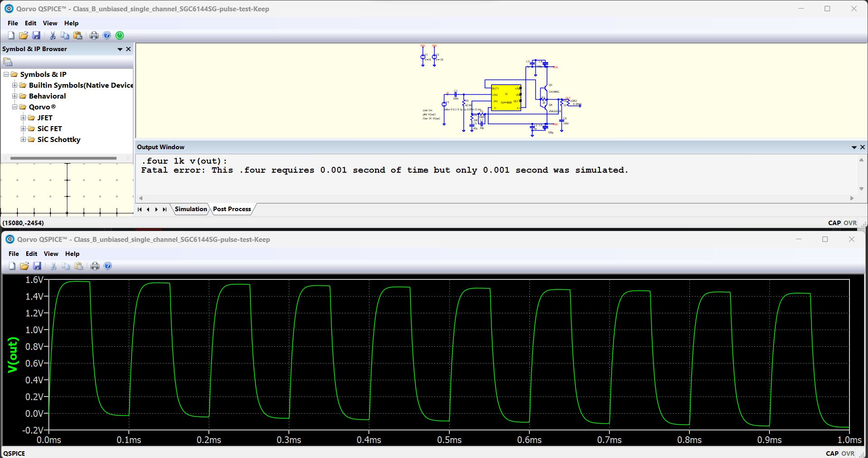This screenshot has width=868, height=458.
Task: Collapse the Qorvo tree node
Action: coord(15,107)
